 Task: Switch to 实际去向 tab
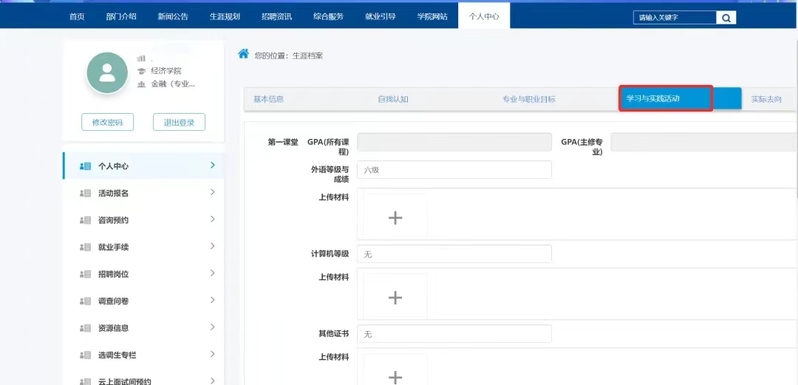(766, 99)
